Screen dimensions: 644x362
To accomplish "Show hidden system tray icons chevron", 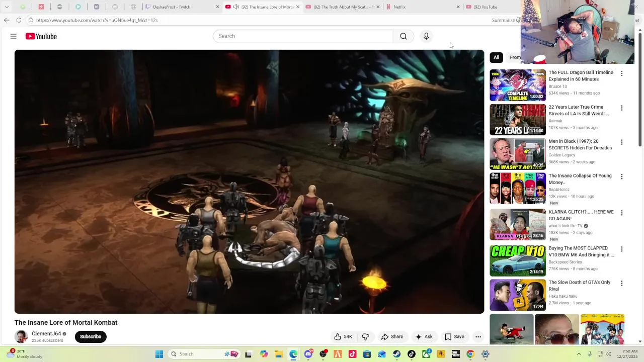I will [x=579, y=354].
